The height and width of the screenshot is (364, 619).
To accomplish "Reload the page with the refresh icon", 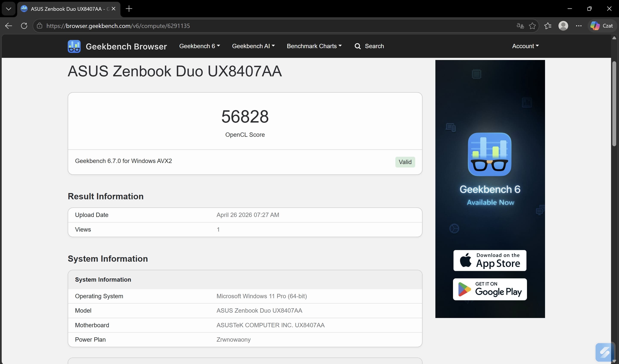I will 24,26.
